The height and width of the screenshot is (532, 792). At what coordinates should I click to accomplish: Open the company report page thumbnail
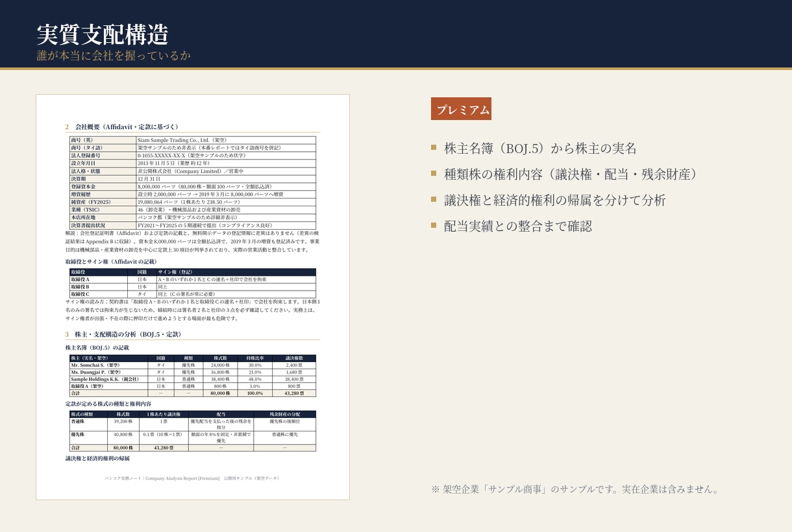pyautogui.click(x=193, y=297)
